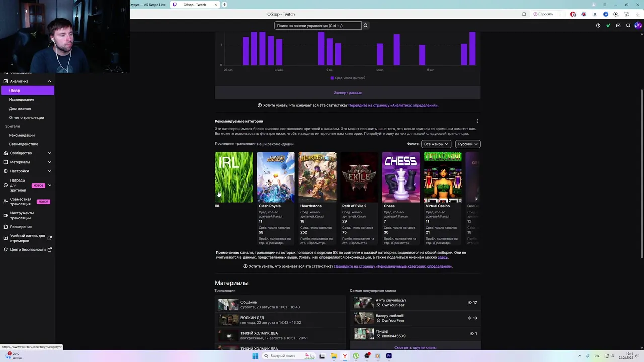Open Исследование in the sidebar
Viewport: 644px width, 362px height.
pyautogui.click(x=22, y=100)
